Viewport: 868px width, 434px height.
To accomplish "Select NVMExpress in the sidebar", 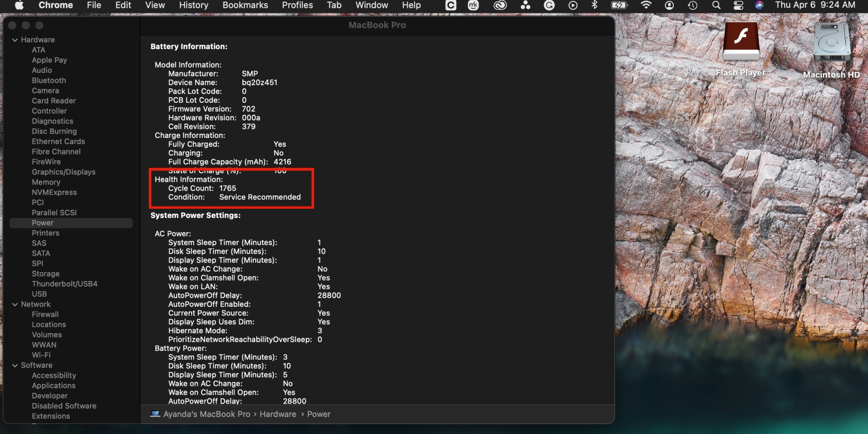I will [x=54, y=192].
